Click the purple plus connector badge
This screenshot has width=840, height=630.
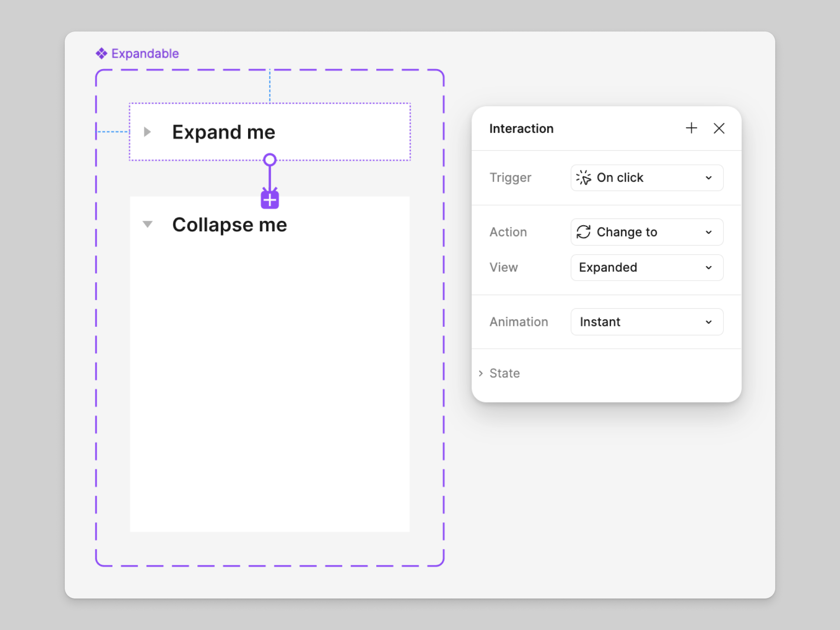[270, 200]
